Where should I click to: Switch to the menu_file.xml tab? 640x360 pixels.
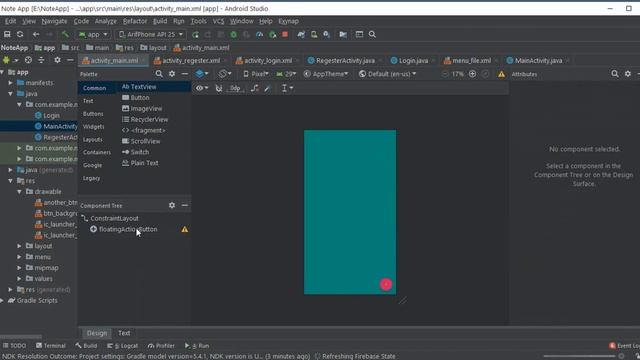point(471,61)
